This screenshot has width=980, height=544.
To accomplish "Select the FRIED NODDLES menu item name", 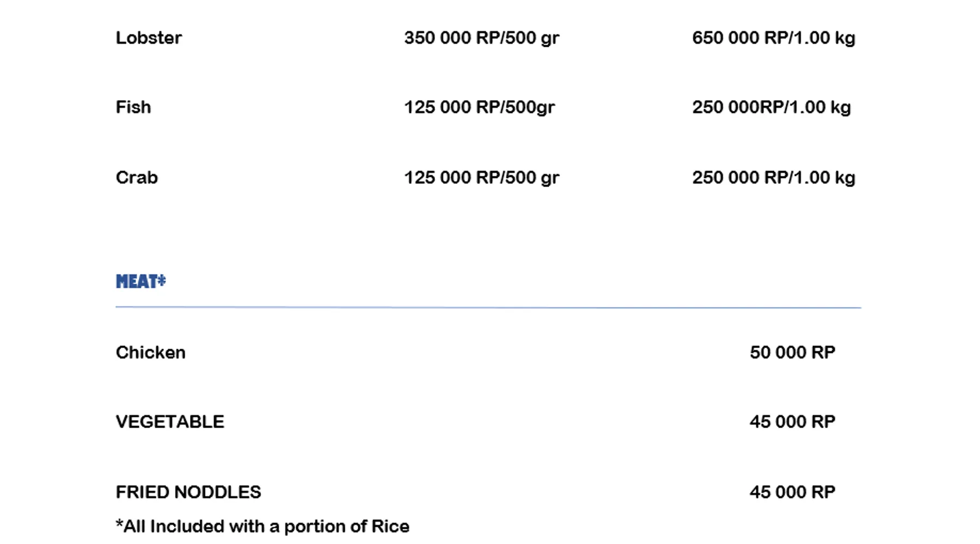I will (188, 492).
